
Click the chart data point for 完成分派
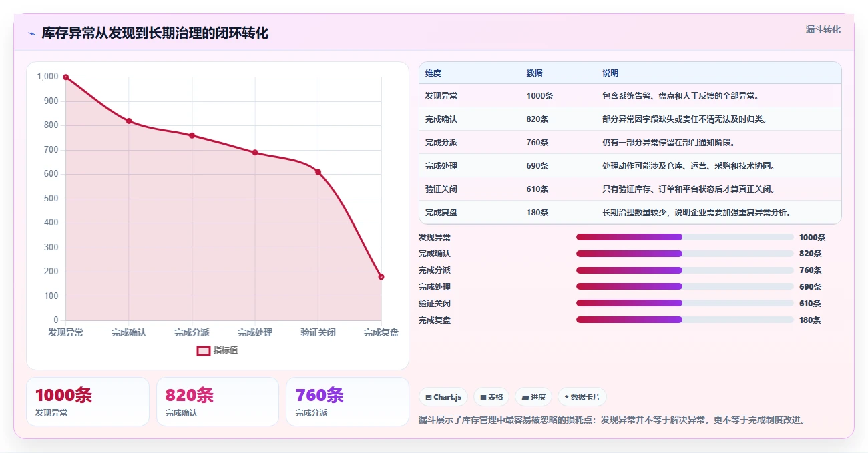point(192,135)
